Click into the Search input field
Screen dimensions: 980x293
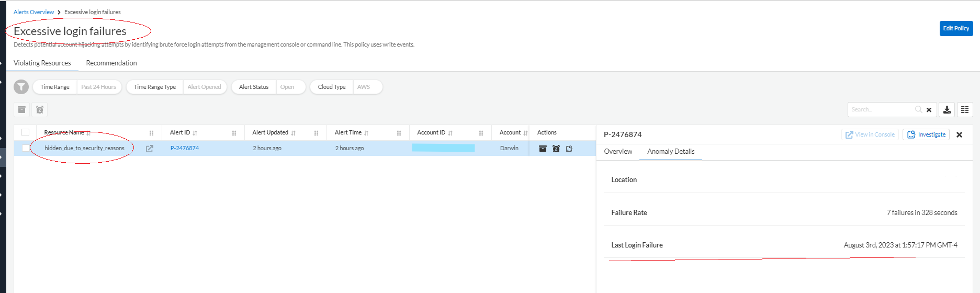pos(882,109)
